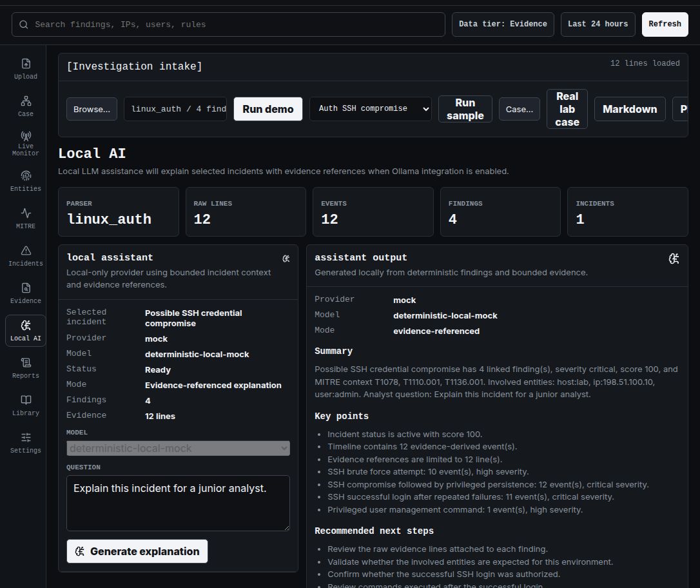The height and width of the screenshot is (588, 700).
Task: Click the 'evidence-referenced' Mode value in output
Action: 436,331
